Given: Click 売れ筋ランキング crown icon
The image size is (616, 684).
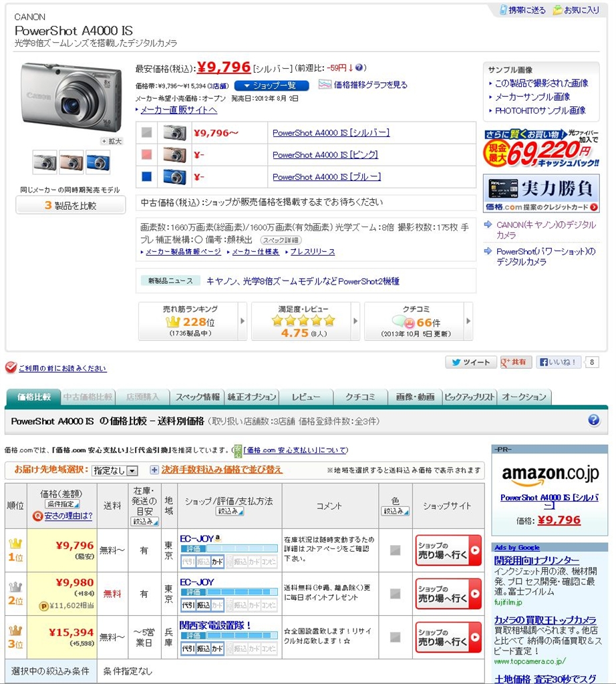Looking at the screenshot, I should pos(173,323).
